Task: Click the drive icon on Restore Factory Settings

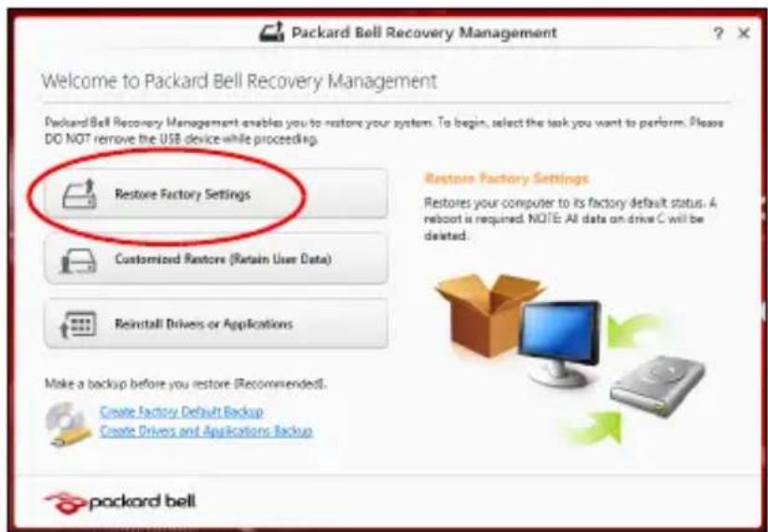Action: point(79,194)
